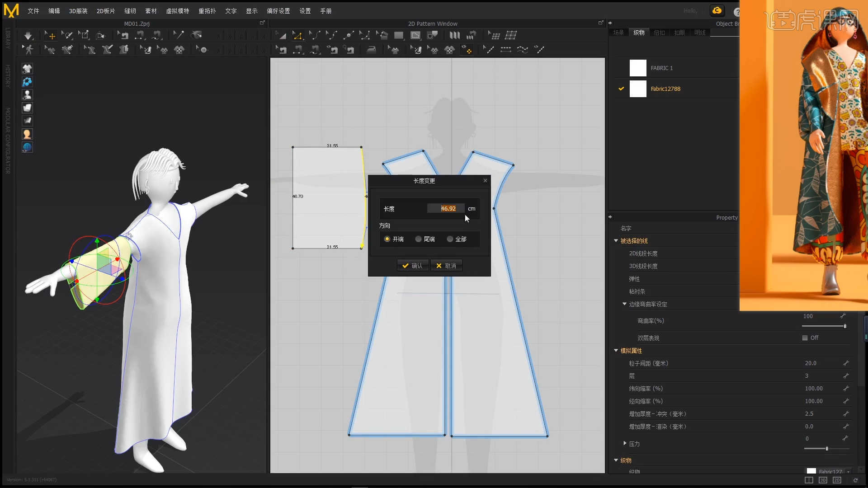Click the 确认 button in dialog
This screenshot has height=488, width=868.
tap(412, 266)
